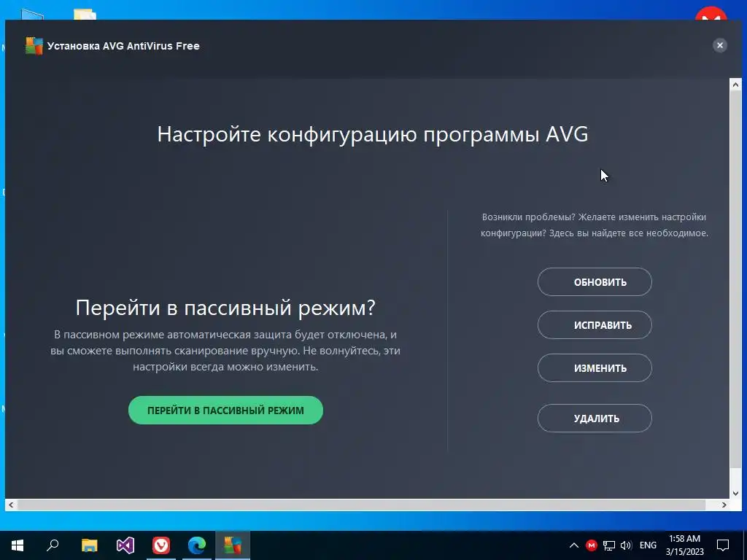Screen dimensions: 747x560
Task: Click horizontal scrollbar left arrow
Action: (x=11, y=505)
